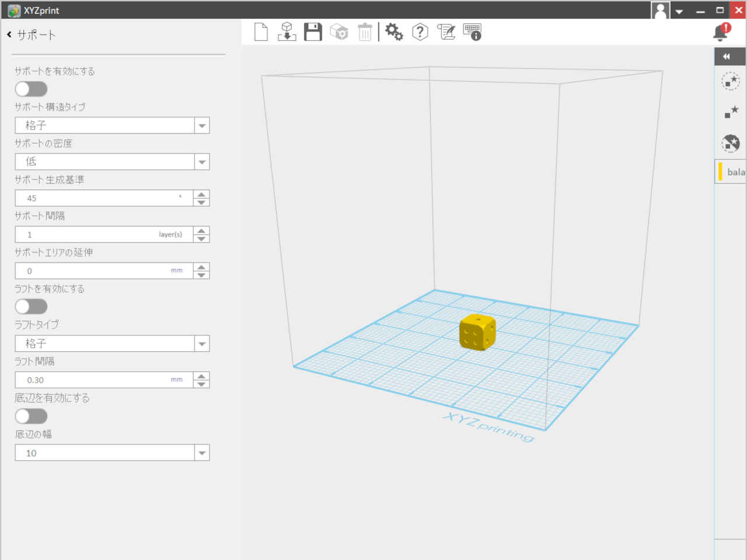Image resolution: width=747 pixels, height=560 pixels.
Task: Enable the サポートを有効にする toggle
Action: coord(31,89)
